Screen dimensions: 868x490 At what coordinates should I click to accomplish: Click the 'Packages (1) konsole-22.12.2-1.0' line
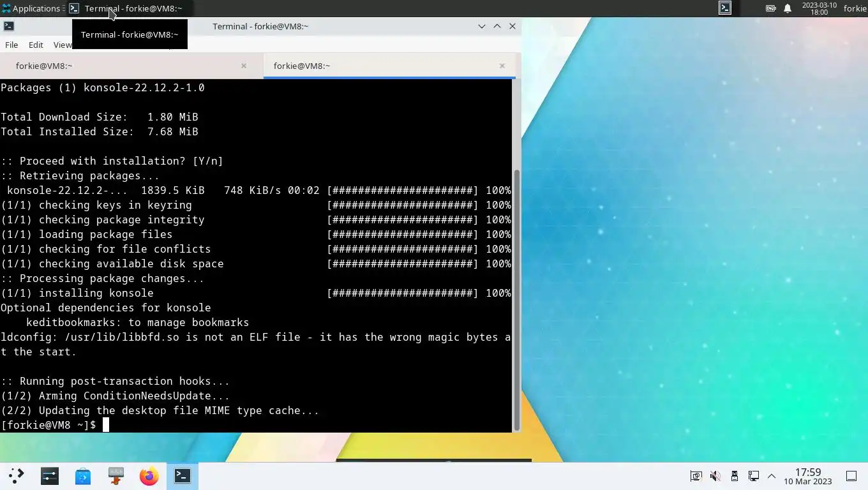[103, 87]
